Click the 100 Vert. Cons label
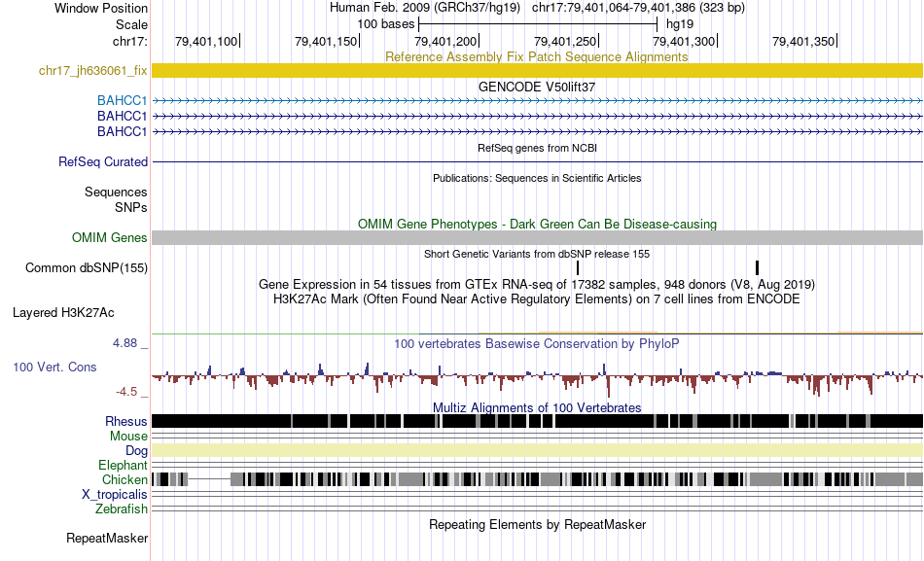The height and width of the screenshot is (561, 924). click(x=54, y=368)
